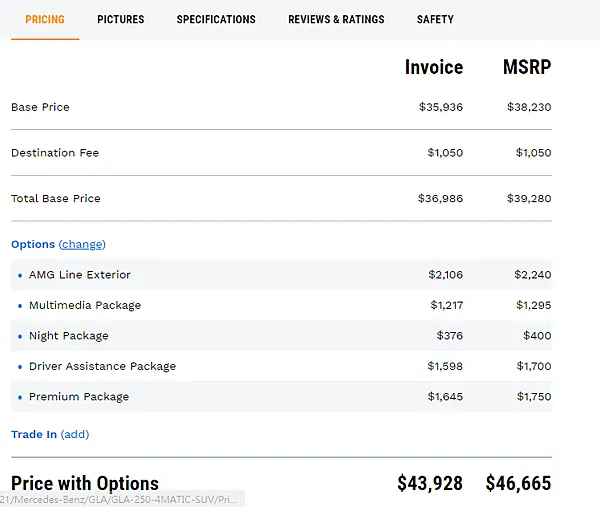Viewport: 600px width, 507px height.
Task: Select the Multimedia Package option row
Action: (85, 305)
